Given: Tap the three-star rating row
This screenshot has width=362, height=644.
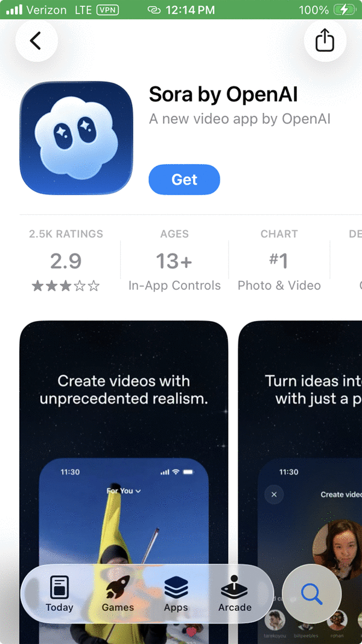Looking at the screenshot, I should point(66,285).
